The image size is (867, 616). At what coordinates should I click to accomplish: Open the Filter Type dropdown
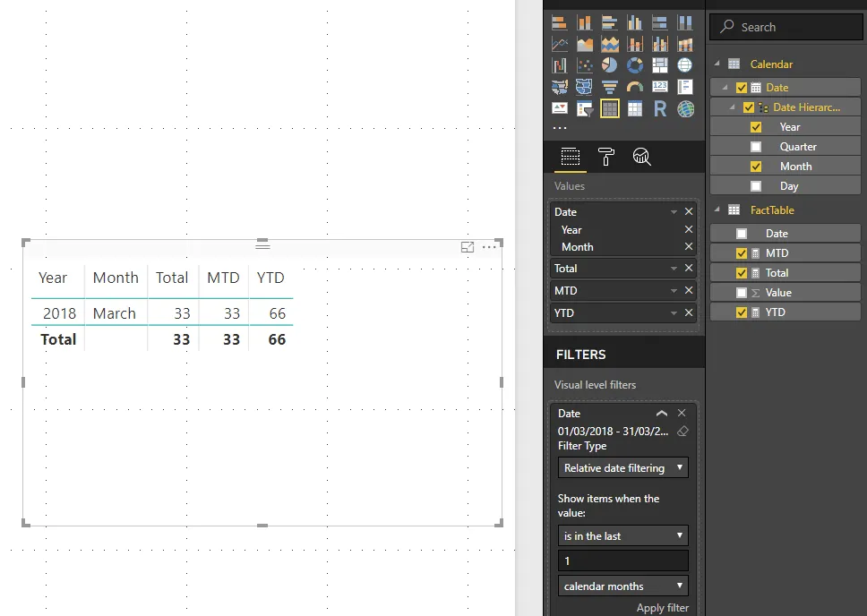tap(623, 467)
